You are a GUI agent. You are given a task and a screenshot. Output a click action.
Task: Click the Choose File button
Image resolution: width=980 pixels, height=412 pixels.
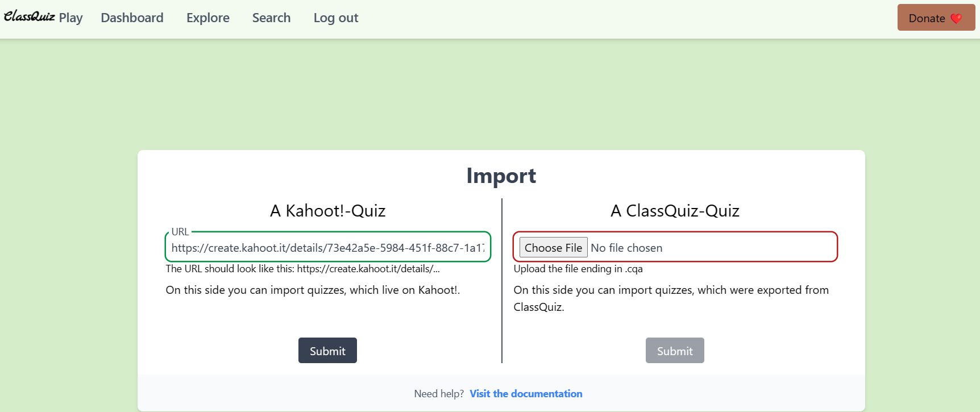click(x=553, y=248)
